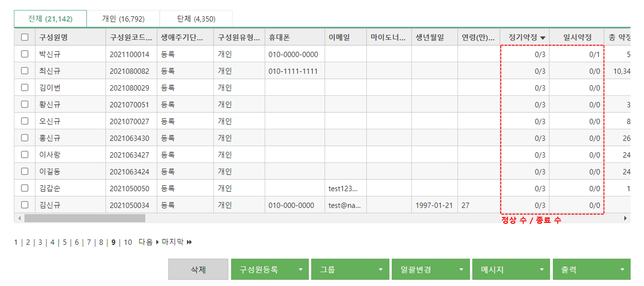644x286 pixels.
Task: Tick the checkbox beside 이사랑
Action: (x=25, y=154)
